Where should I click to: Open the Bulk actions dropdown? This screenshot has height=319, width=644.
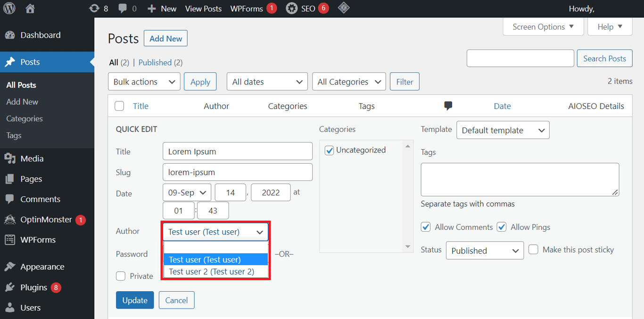144,81
